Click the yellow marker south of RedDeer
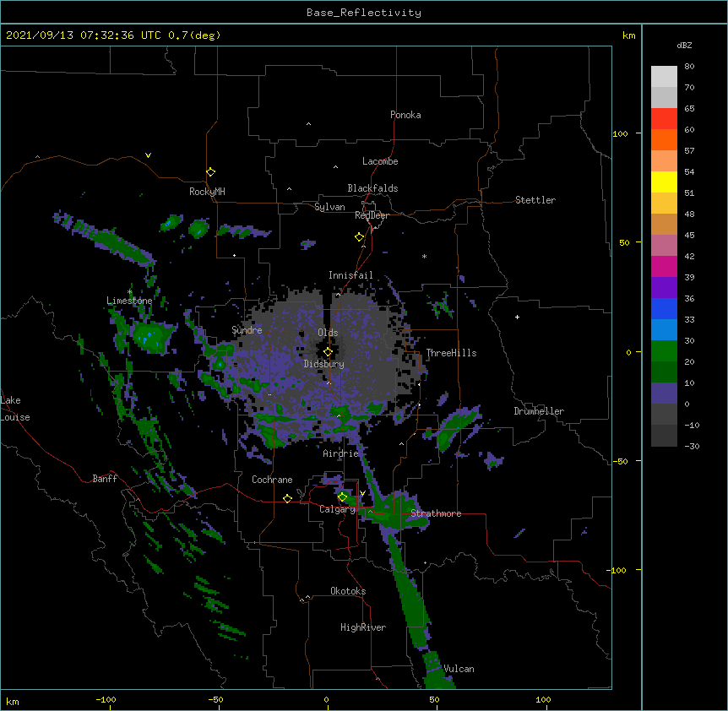Screen dimensions: 728x711 359,237
